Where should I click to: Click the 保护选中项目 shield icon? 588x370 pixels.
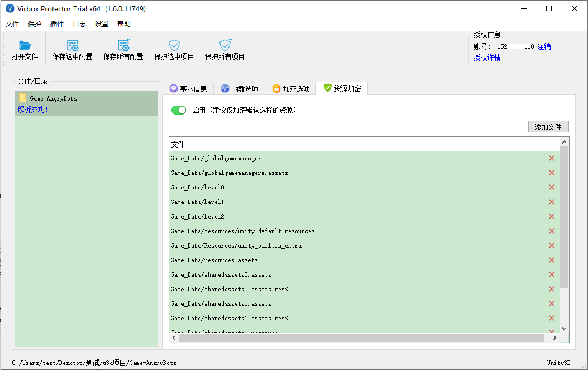(174, 45)
